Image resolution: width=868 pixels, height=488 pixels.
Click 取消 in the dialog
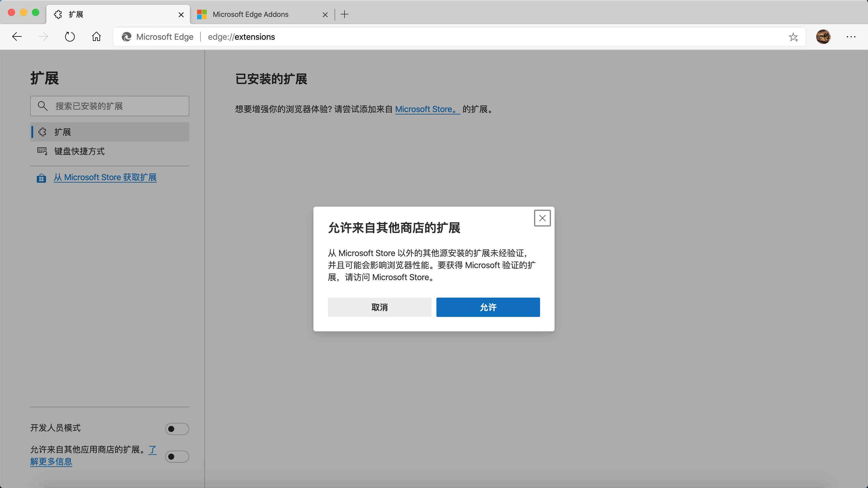(379, 307)
